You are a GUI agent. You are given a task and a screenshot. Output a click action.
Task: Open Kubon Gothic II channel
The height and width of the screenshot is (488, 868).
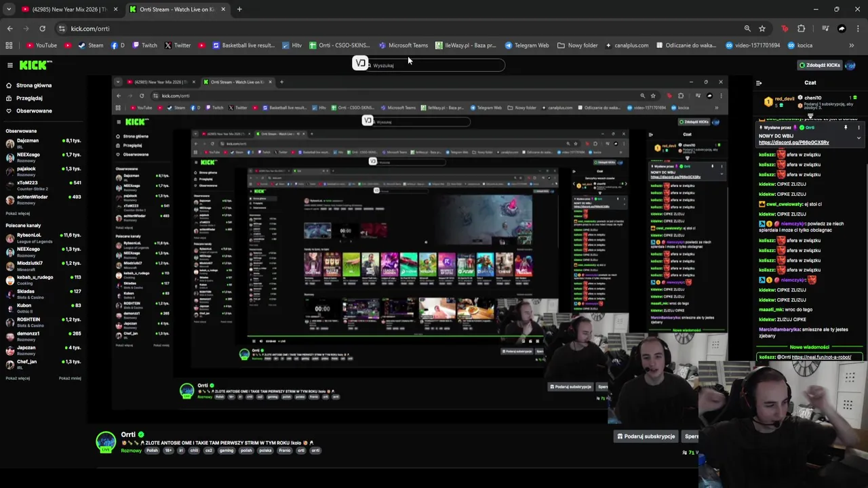[43, 308]
